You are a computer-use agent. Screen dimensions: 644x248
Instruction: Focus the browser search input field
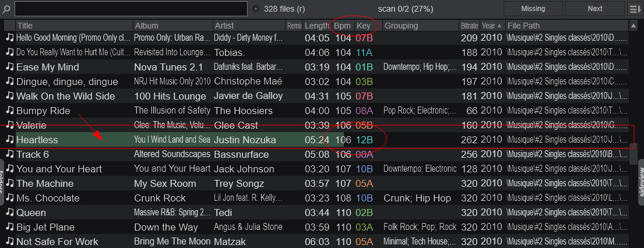pyautogui.click(x=131, y=9)
